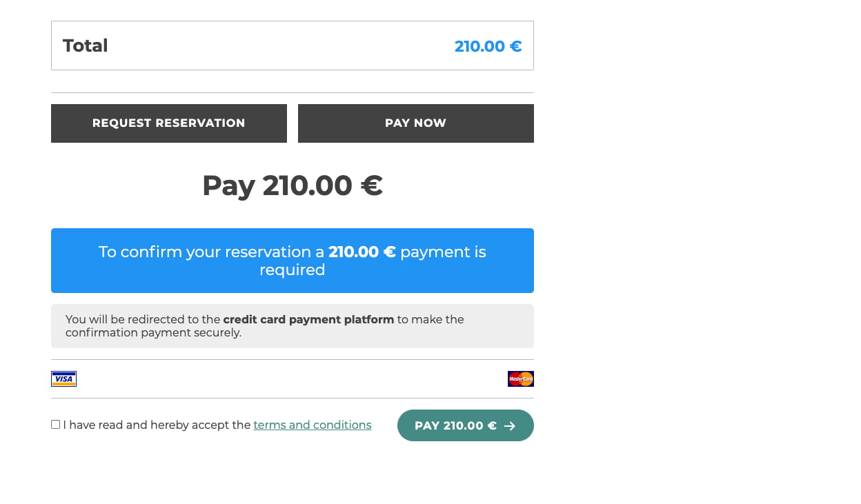Open the terms and conditions link
861x504 pixels.
pyautogui.click(x=313, y=425)
